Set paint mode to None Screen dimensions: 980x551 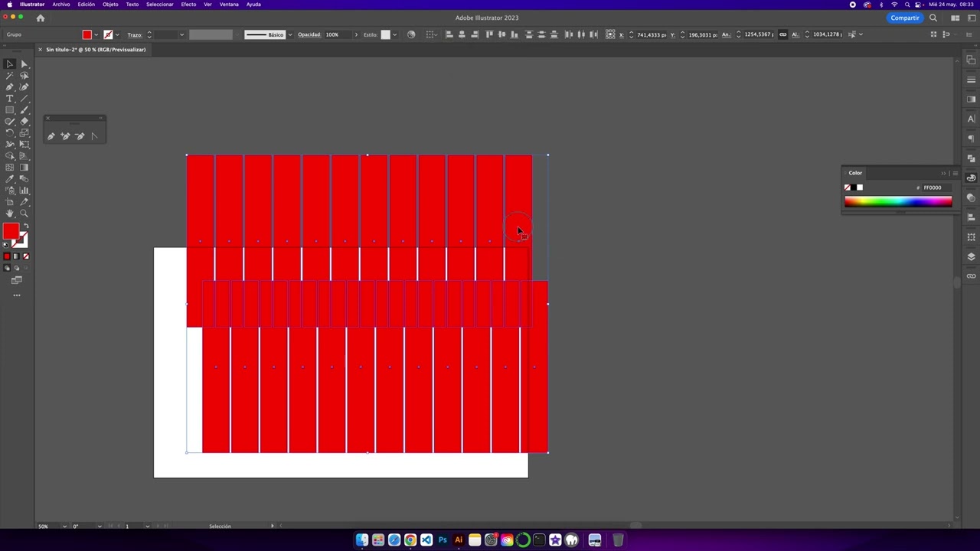pyautogui.click(x=25, y=256)
